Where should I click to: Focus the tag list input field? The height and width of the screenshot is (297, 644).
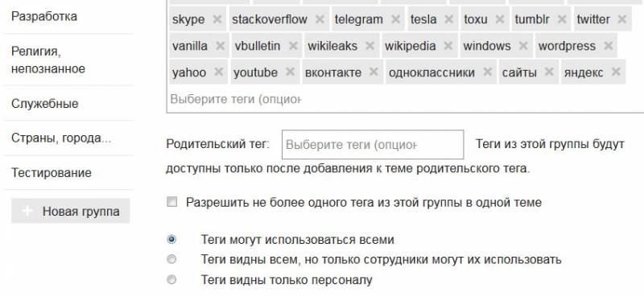click(236, 100)
